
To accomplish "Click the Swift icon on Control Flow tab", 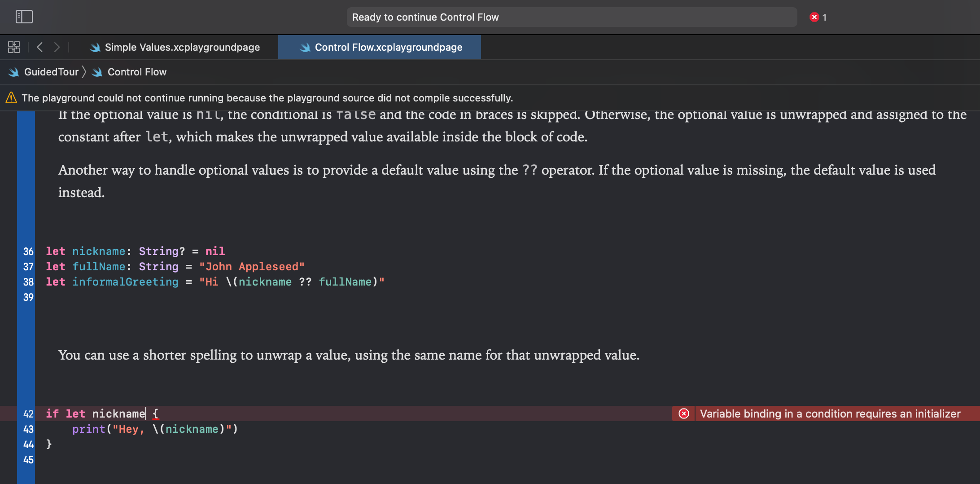I will (x=305, y=47).
